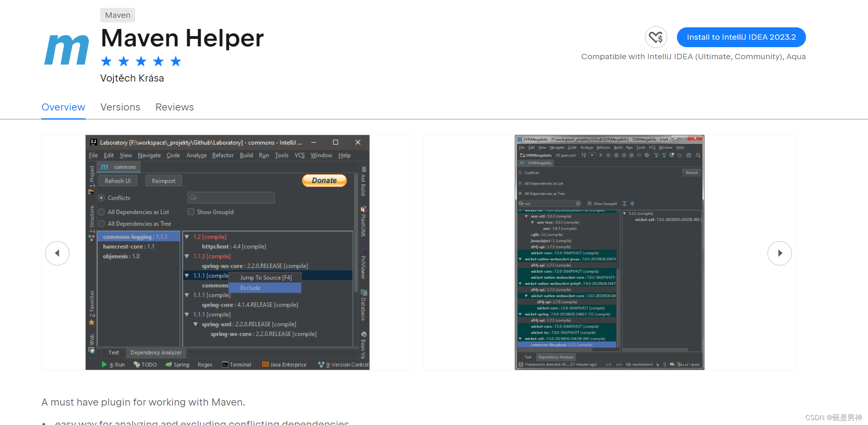Click VCS commit icon in SVNMergeInfo toolbar
Viewport: 868px width, 425px height.
[x=664, y=156]
